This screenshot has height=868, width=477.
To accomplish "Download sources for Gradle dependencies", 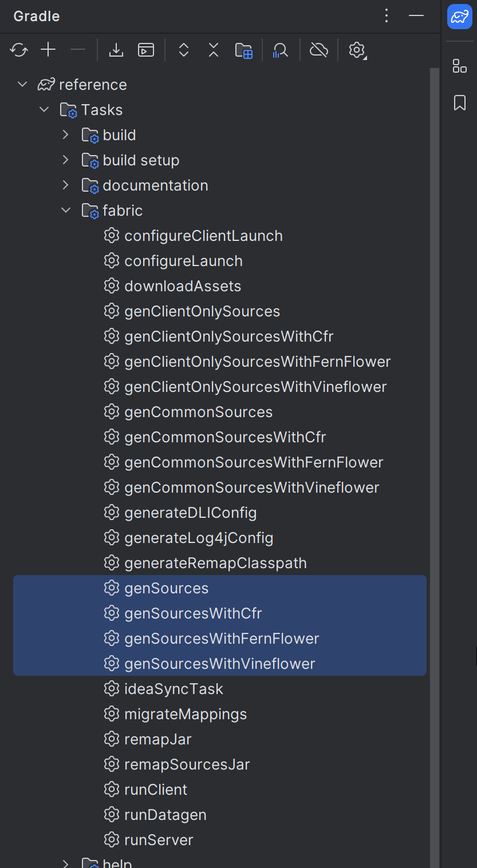I will coord(116,50).
